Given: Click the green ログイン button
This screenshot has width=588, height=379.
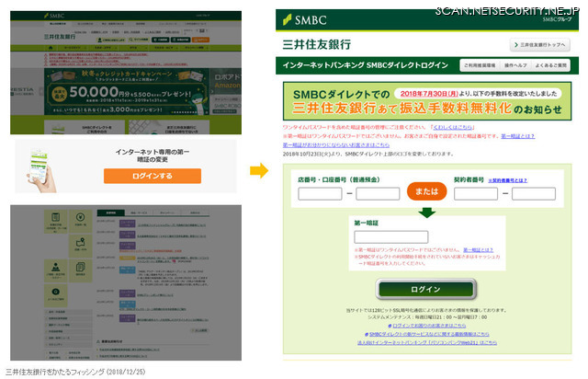Looking at the screenshot, I should [425, 289].
